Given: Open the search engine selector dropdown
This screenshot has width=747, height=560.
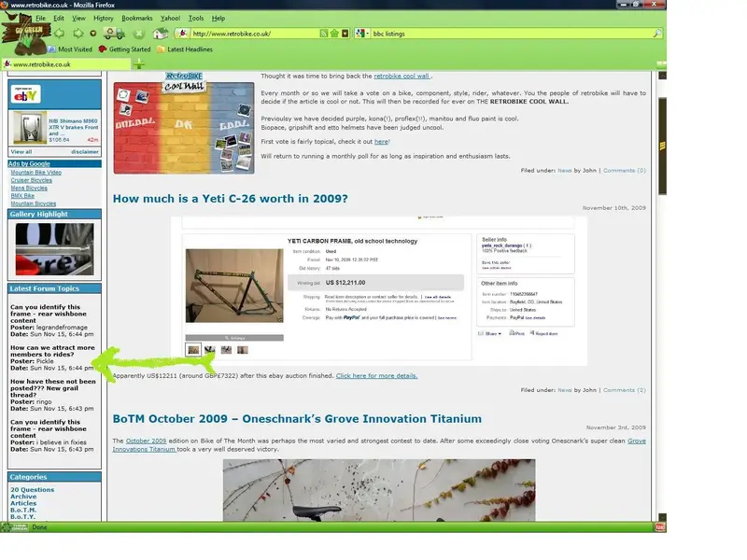Looking at the screenshot, I should (x=361, y=34).
